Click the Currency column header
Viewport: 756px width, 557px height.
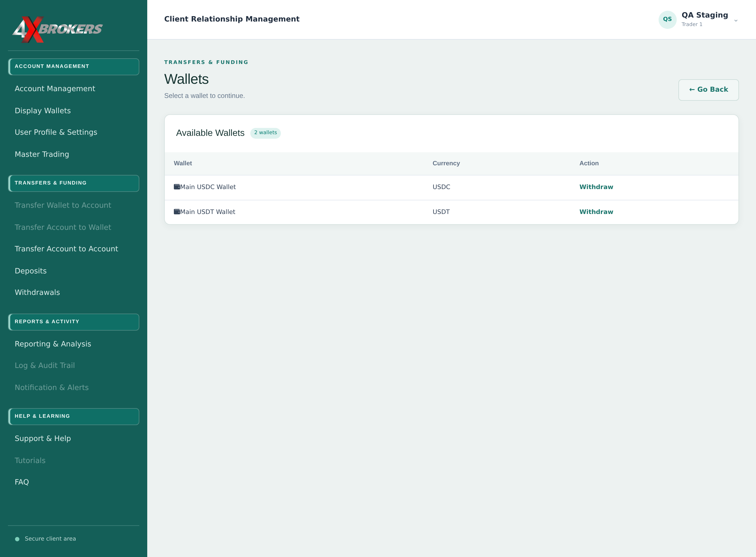coord(446,163)
